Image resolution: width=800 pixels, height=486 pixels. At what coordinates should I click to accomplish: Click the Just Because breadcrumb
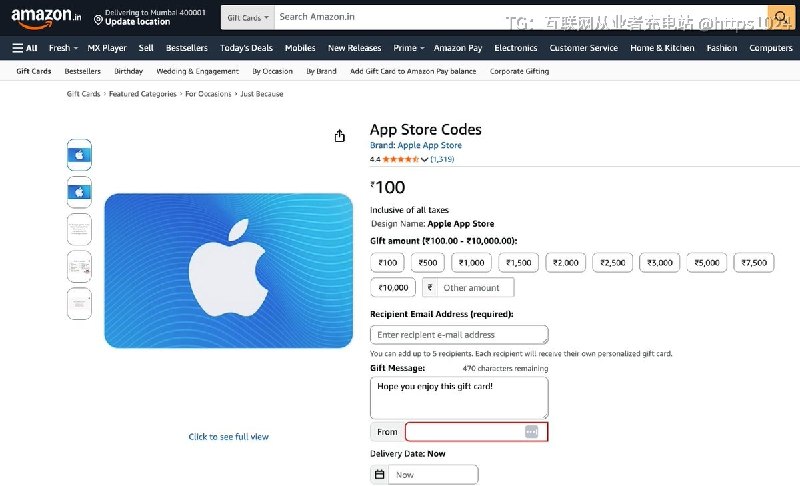pos(262,94)
